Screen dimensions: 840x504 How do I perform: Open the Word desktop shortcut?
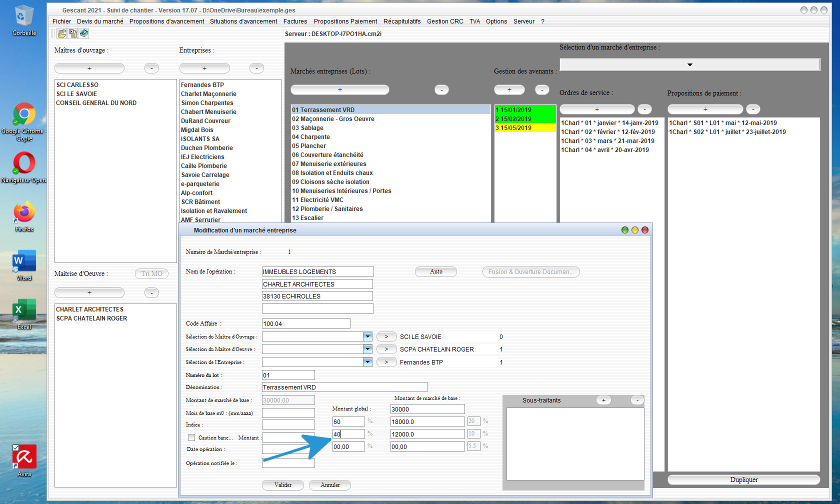[24, 265]
